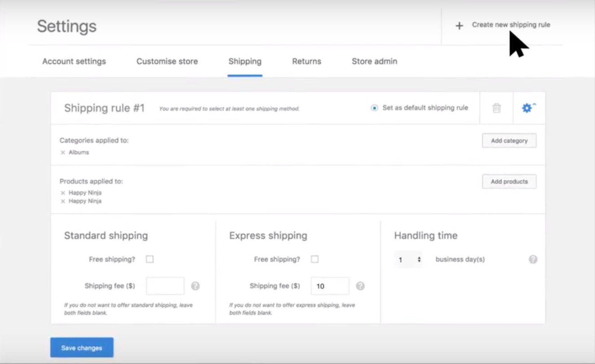Collapse rule using the blue gear icon
This screenshot has height=364, width=595.
(529, 108)
